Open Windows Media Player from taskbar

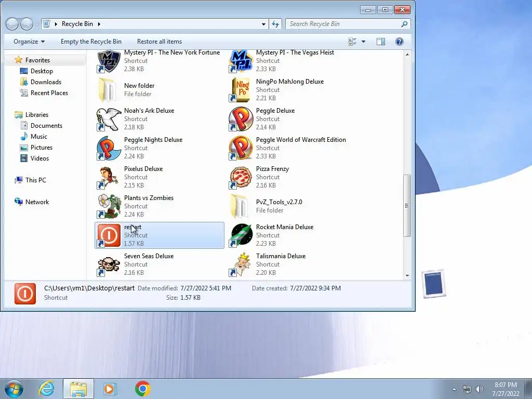pos(110,389)
